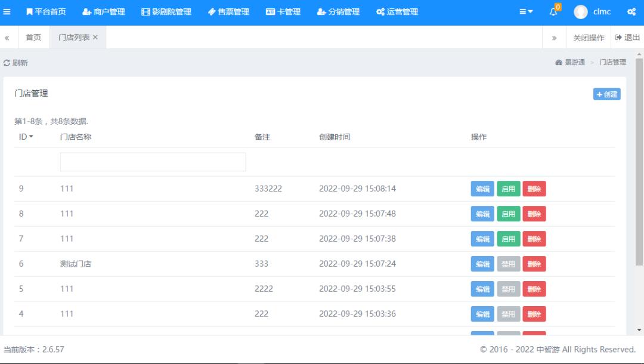Screen dimensions: 644x364
Task: Click the 门店名称 search input field
Action: (x=153, y=161)
